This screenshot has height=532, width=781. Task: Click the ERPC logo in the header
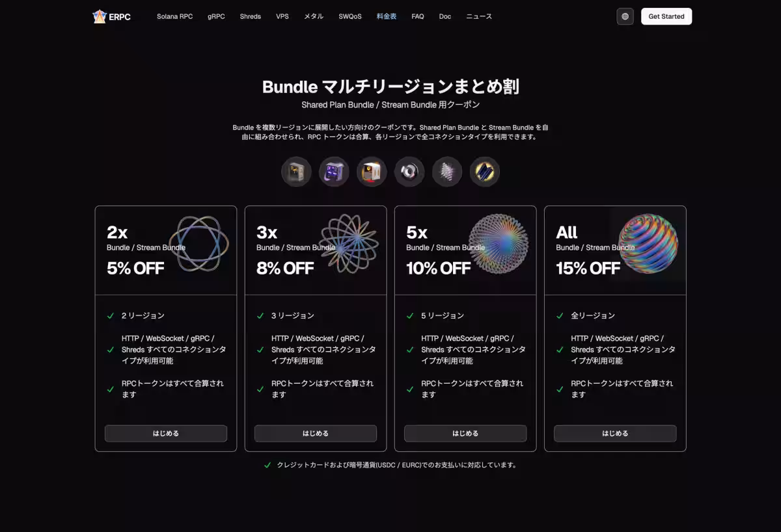click(x=111, y=16)
